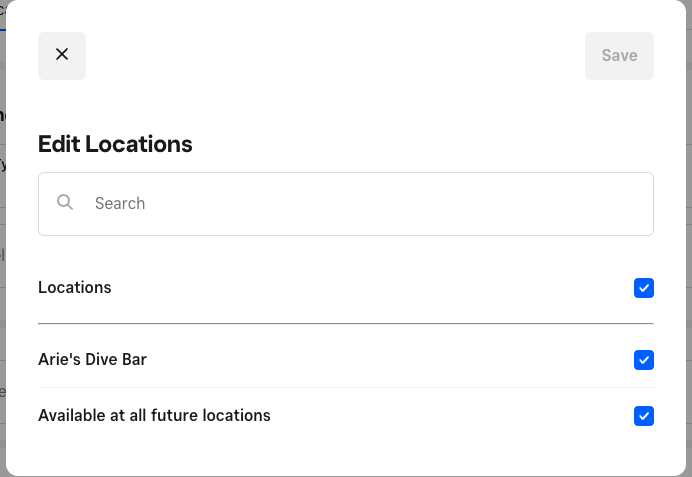Click the "Edit Locations" heading
The image size is (692, 477).
[115, 144]
